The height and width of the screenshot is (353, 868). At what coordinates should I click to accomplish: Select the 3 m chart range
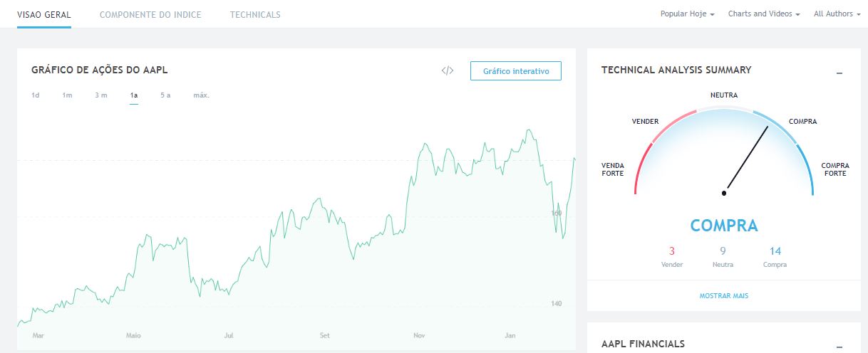coord(101,95)
